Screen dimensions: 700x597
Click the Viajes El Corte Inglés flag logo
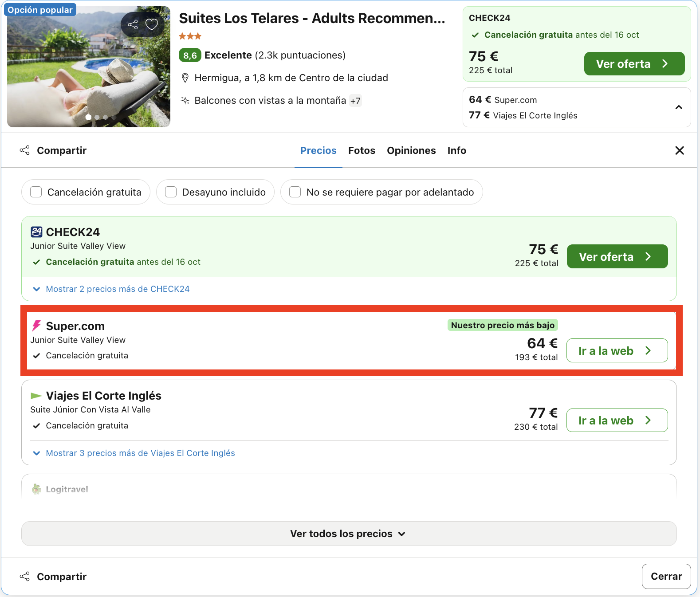[x=36, y=395]
